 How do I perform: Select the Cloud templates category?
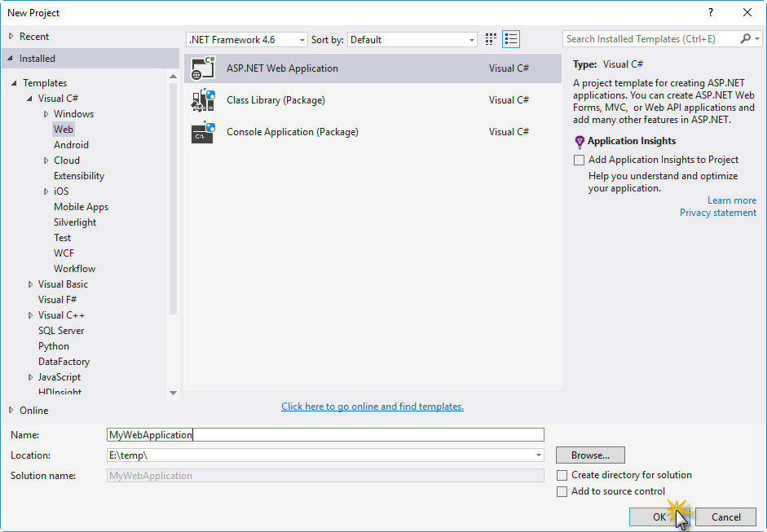67,160
